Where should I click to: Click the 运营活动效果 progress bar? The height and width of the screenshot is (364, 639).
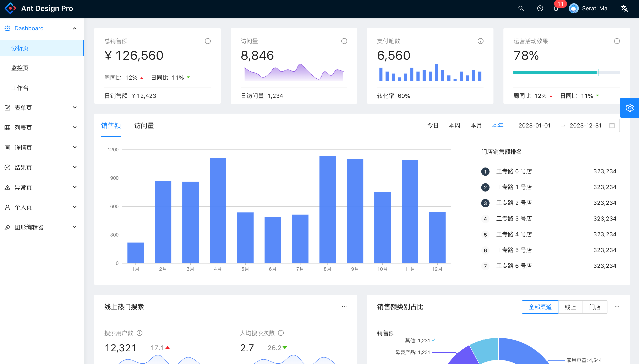(566, 73)
